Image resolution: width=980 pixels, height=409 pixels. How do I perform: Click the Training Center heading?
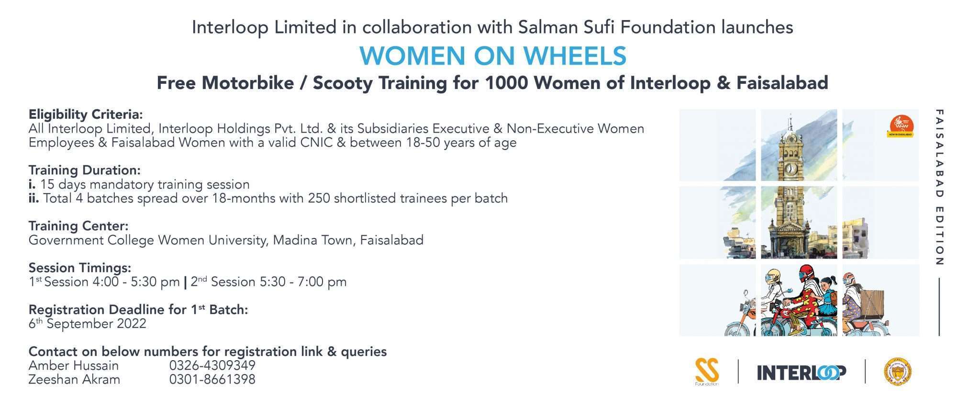point(78,226)
